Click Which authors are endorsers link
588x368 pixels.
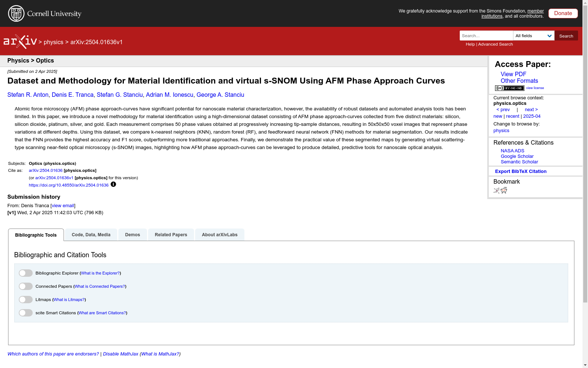point(53,354)
